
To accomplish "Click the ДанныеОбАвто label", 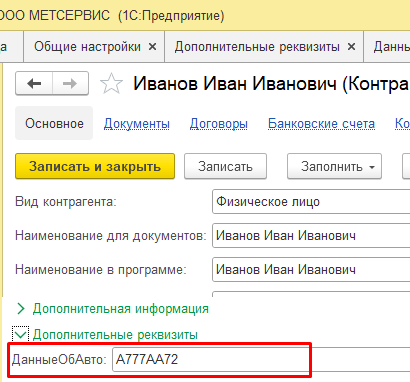I will (59, 360).
